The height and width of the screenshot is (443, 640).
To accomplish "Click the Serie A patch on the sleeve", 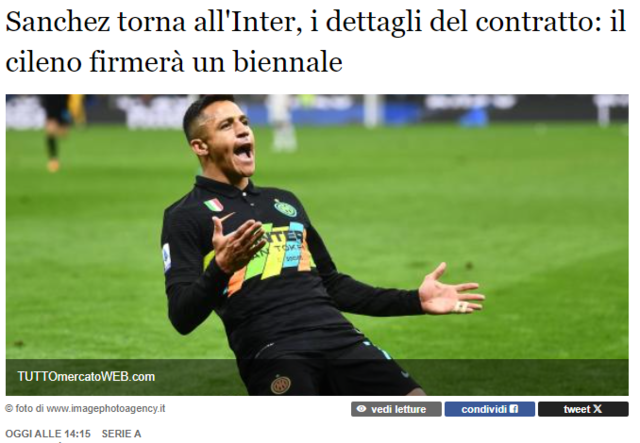I will (x=167, y=257).
